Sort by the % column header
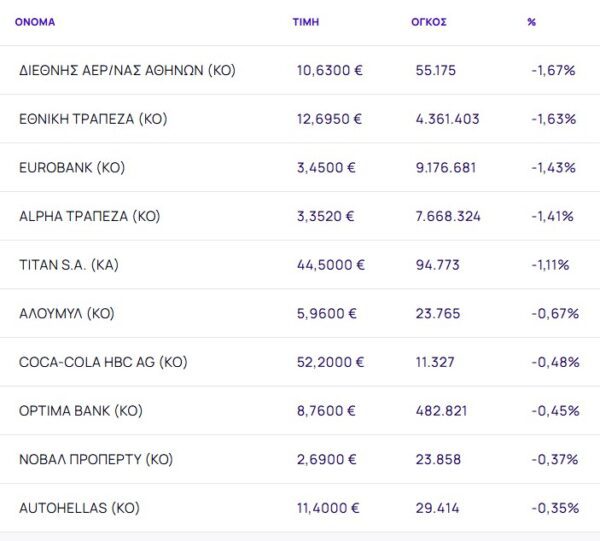The image size is (600, 541). pyautogui.click(x=531, y=21)
